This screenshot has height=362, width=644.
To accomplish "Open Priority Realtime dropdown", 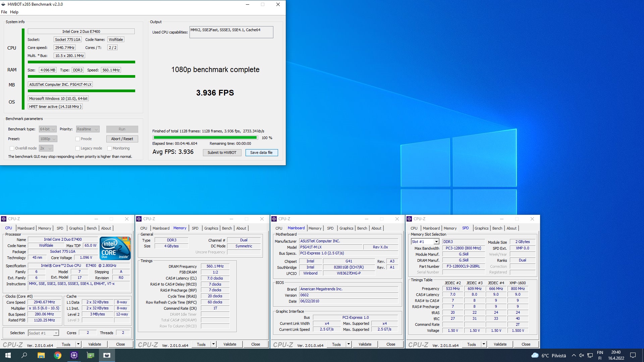I will (88, 129).
